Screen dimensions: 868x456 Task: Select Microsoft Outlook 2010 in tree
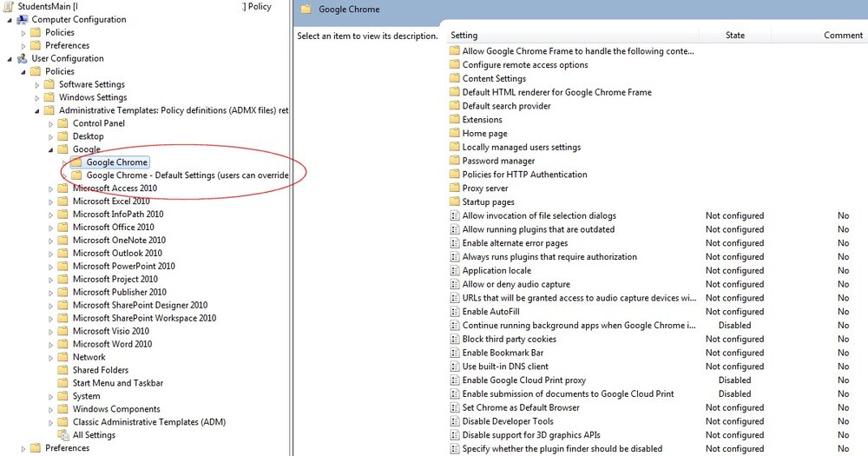tap(117, 253)
